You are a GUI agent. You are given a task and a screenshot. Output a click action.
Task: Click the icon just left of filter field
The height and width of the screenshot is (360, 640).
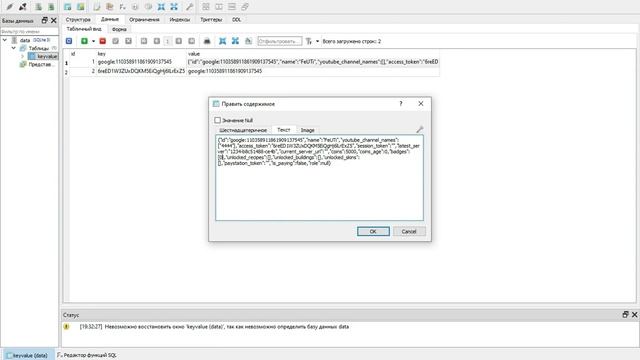pyautogui.click(x=248, y=41)
